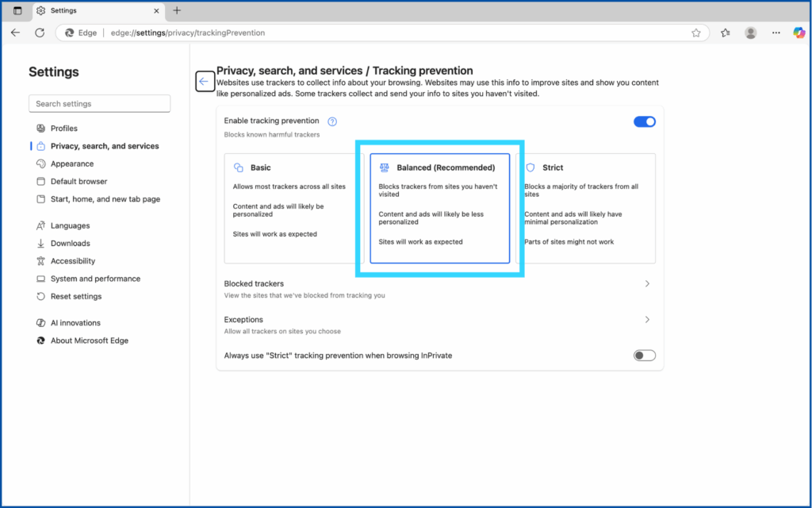Choose the Strict tracking prevention option
This screenshot has height=508, width=812.
[x=588, y=208]
